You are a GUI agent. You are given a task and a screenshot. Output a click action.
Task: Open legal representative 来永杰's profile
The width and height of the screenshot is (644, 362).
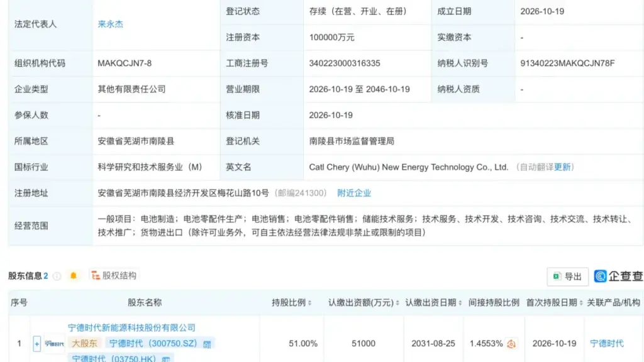click(x=111, y=25)
